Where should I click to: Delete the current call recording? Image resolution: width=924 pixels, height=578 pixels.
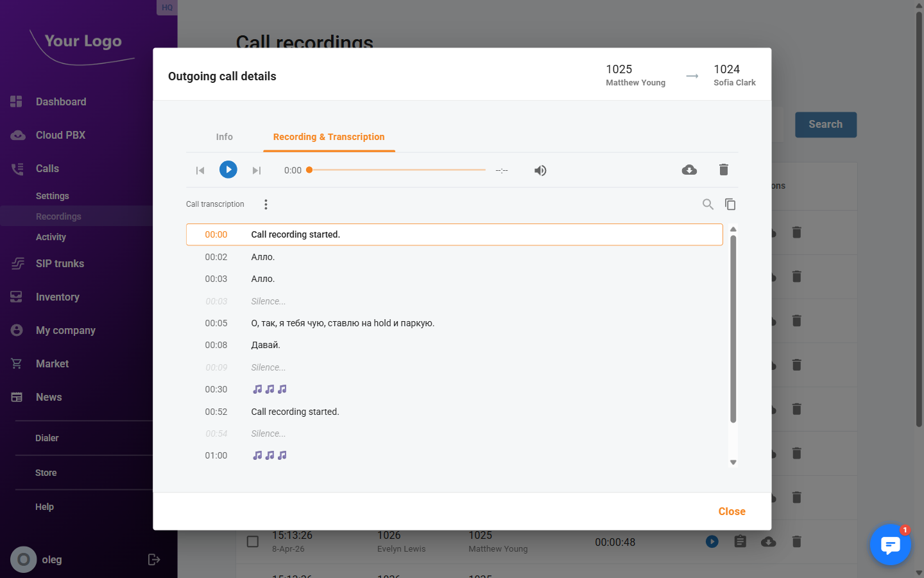(724, 170)
